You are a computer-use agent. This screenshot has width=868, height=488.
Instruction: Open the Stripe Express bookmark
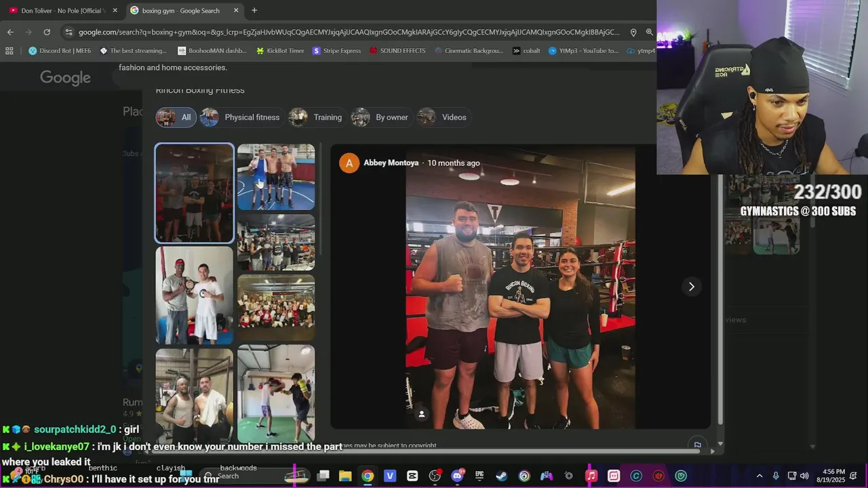[336, 50]
